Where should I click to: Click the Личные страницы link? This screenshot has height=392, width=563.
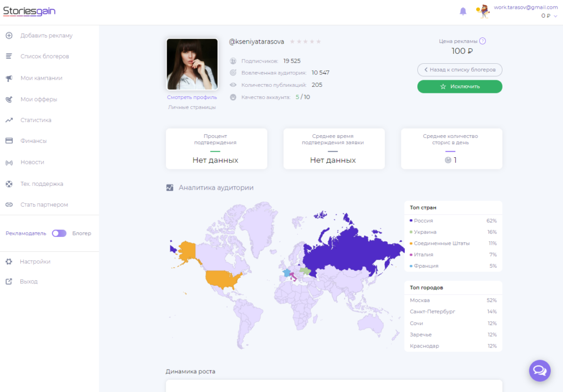192,107
